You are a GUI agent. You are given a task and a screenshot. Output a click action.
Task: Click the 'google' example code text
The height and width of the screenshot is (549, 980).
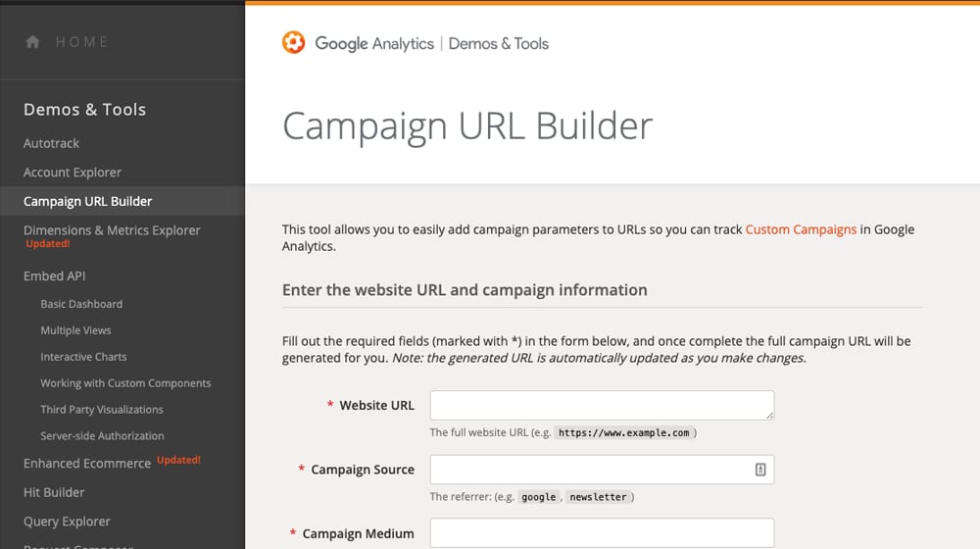pyautogui.click(x=539, y=497)
